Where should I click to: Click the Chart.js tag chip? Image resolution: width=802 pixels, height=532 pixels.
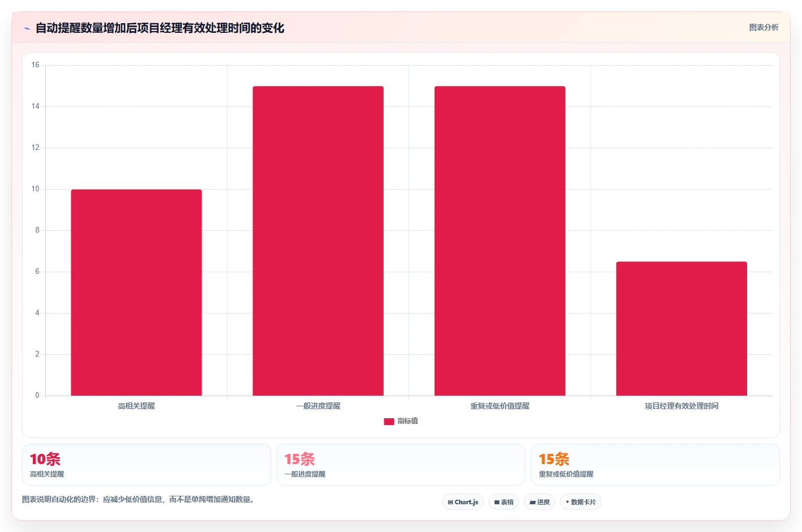[x=463, y=502]
